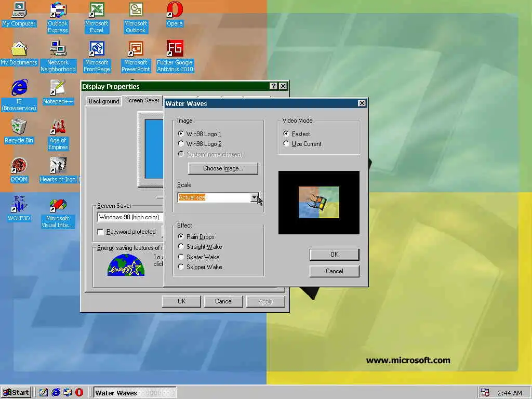Switch to the Screen Saver tab
Viewport: 532px width, 399px height.
tap(142, 100)
